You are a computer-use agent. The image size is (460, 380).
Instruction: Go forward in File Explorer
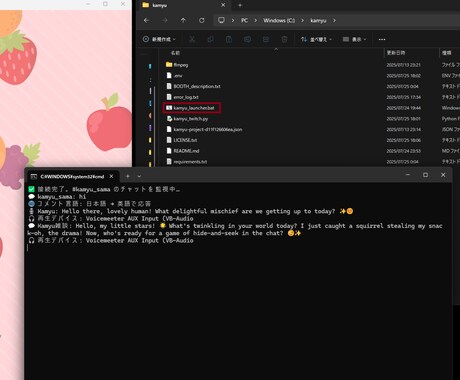[165, 20]
